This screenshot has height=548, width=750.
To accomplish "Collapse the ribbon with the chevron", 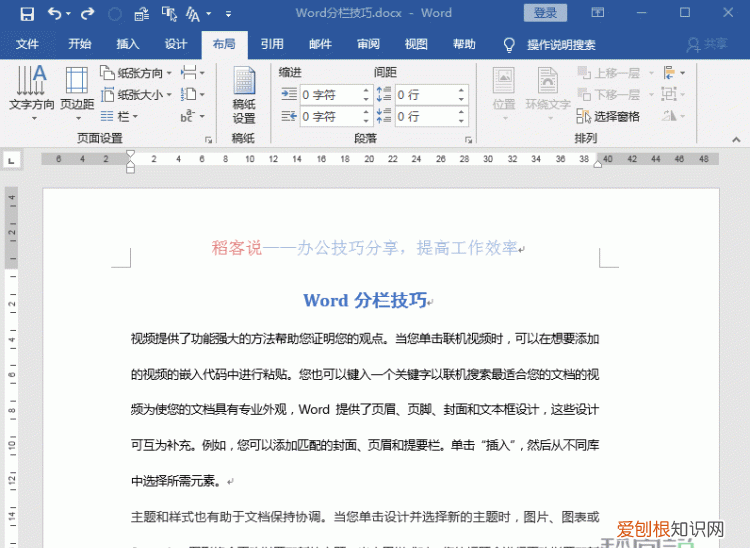I will [x=736, y=140].
